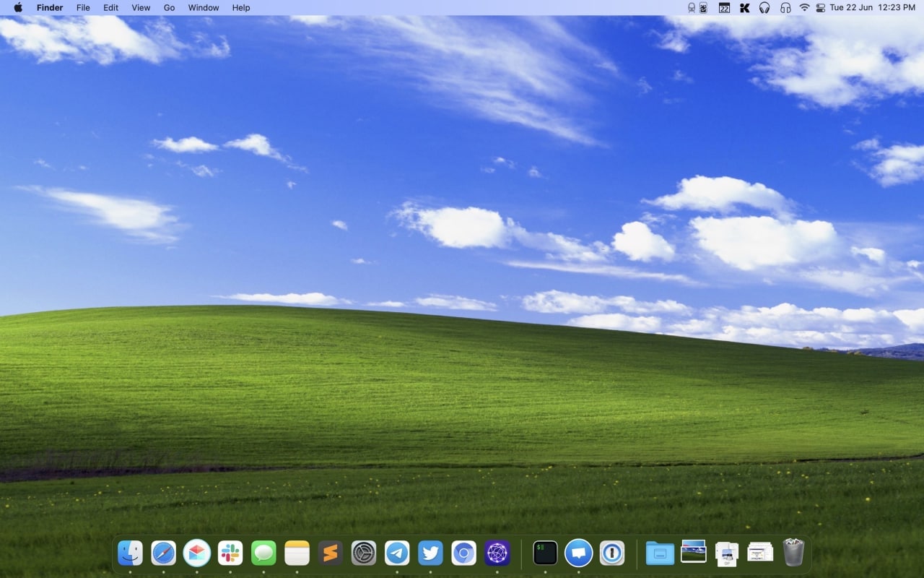This screenshot has width=924, height=578.
Task: Open the blue folder stack in Dock
Action: [660, 553]
